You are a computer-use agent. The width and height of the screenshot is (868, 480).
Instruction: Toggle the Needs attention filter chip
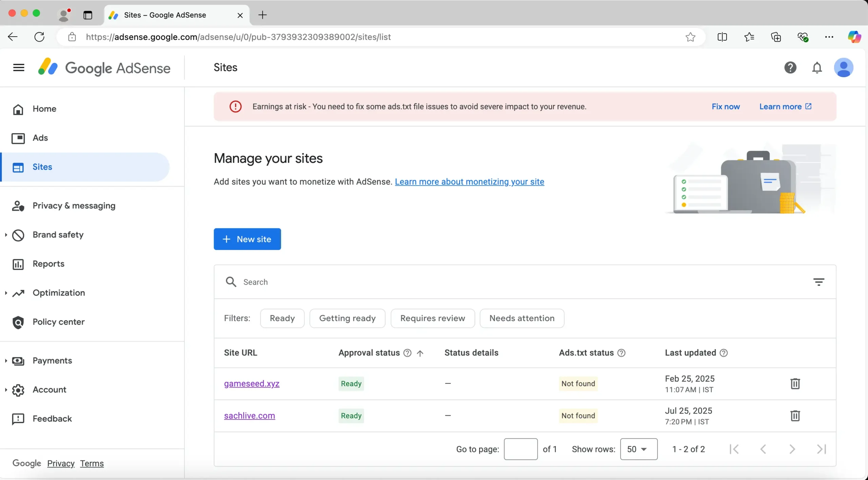(x=522, y=318)
